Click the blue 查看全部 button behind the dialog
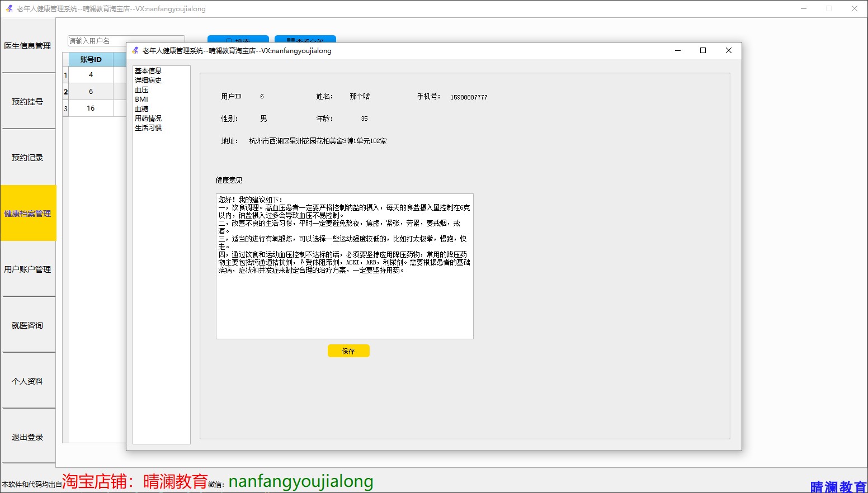 pos(305,39)
